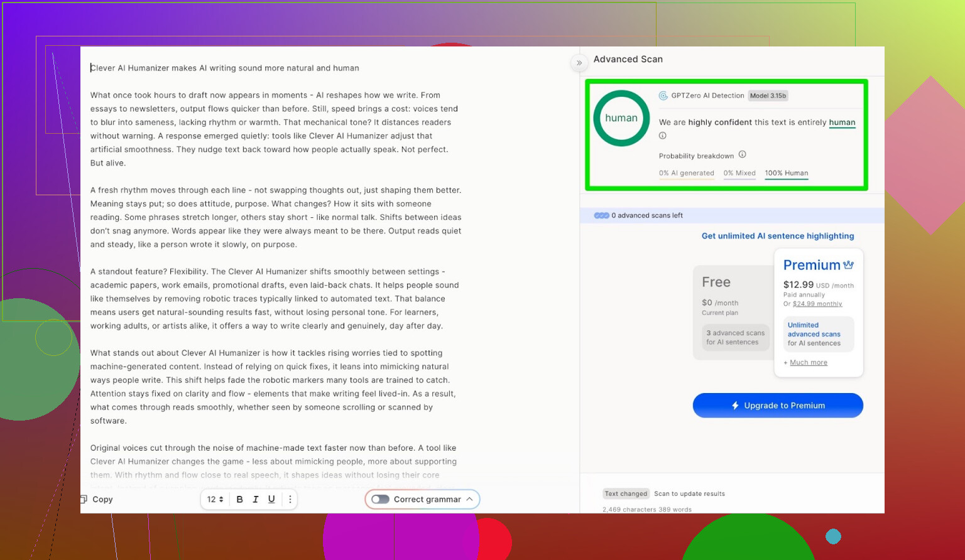Select the 100% Human probability tab
The image size is (965, 560).
(x=786, y=173)
